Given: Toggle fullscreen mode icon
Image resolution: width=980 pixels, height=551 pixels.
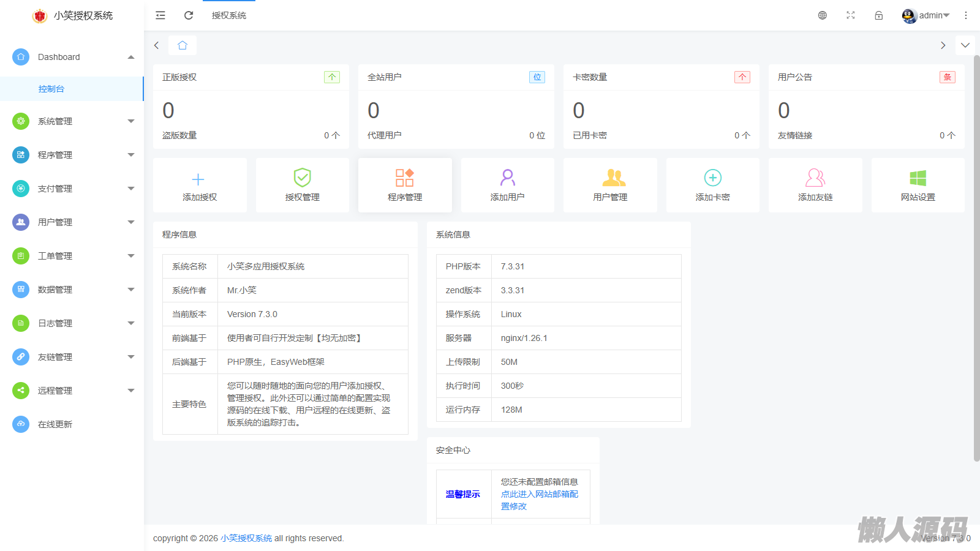Looking at the screenshot, I should point(851,15).
